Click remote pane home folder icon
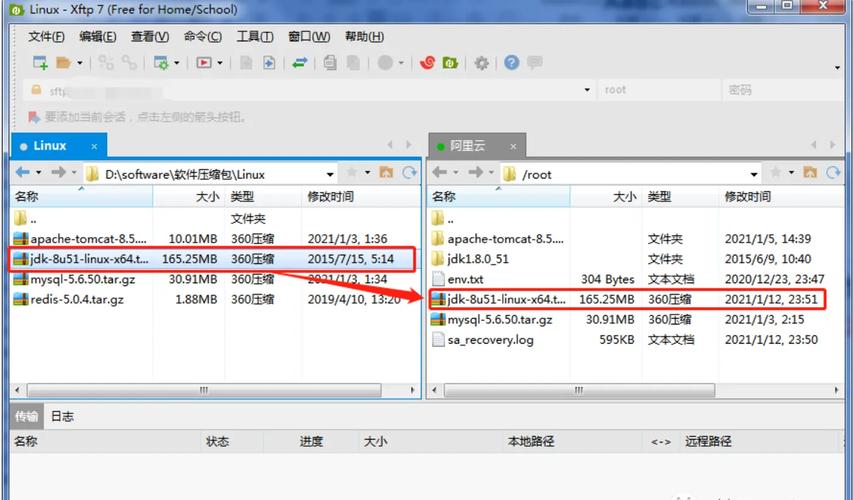The image size is (853, 500). tap(810, 172)
